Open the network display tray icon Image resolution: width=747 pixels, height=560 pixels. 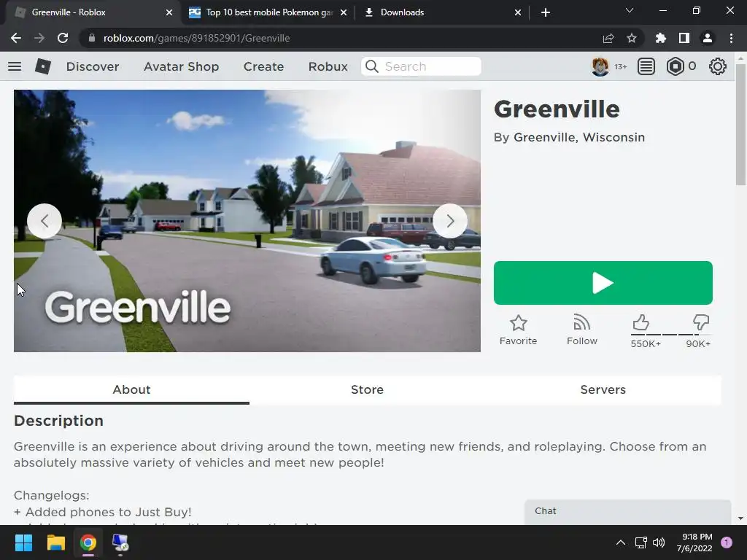point(640,542)
